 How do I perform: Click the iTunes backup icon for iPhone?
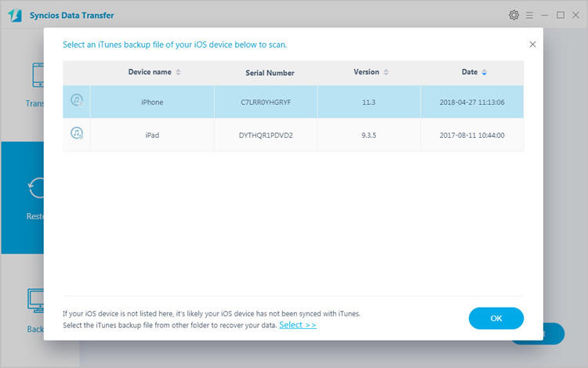(77, 100)
